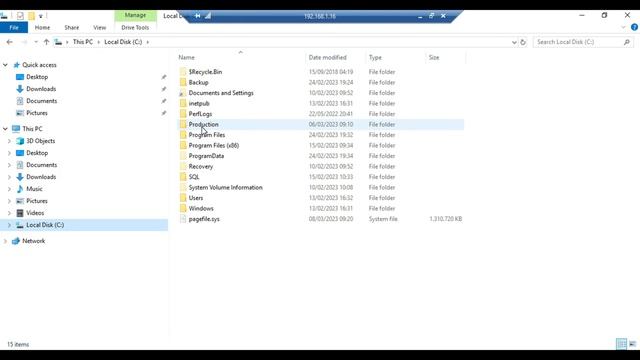
Task: Expand the ribbon with the chevron
Action: tap(623, 27)
